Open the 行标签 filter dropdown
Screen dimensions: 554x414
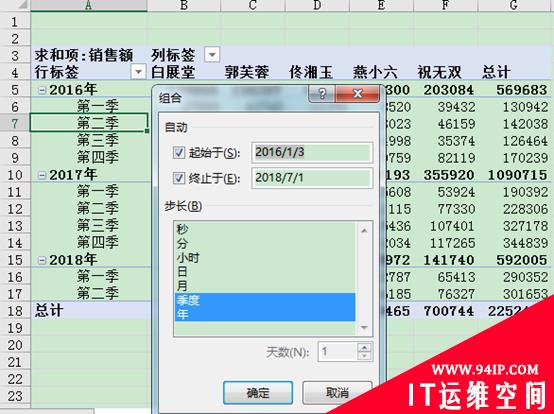click(138, 72)
